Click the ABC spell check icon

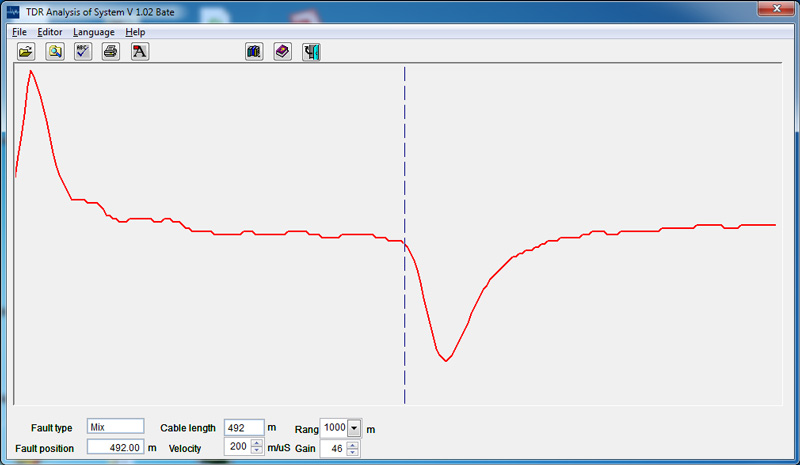pos(83,52)
